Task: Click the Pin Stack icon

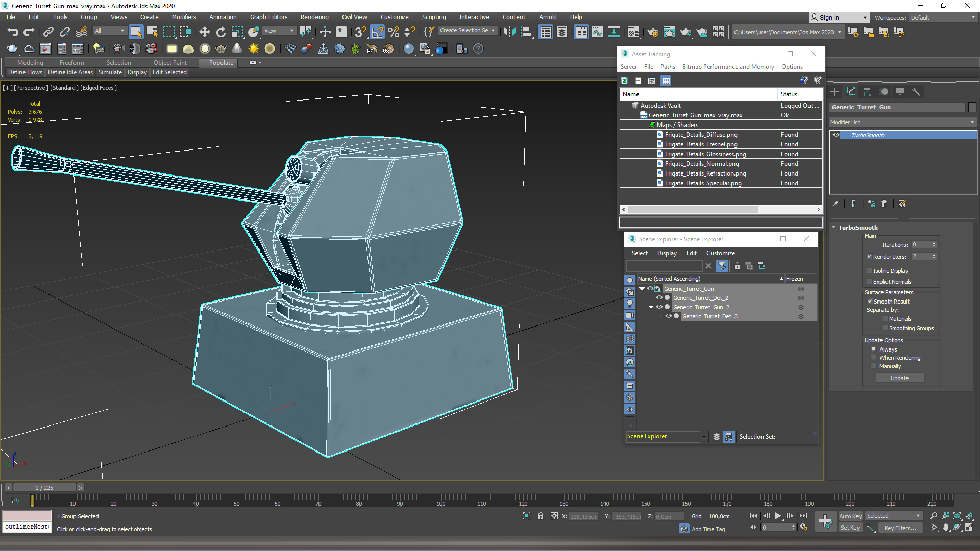Action: (835, 204)
